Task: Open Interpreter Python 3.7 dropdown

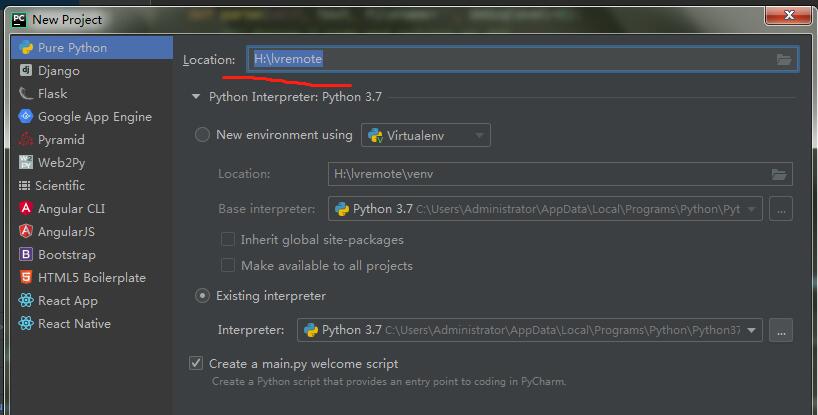Action: click(530, 330)
